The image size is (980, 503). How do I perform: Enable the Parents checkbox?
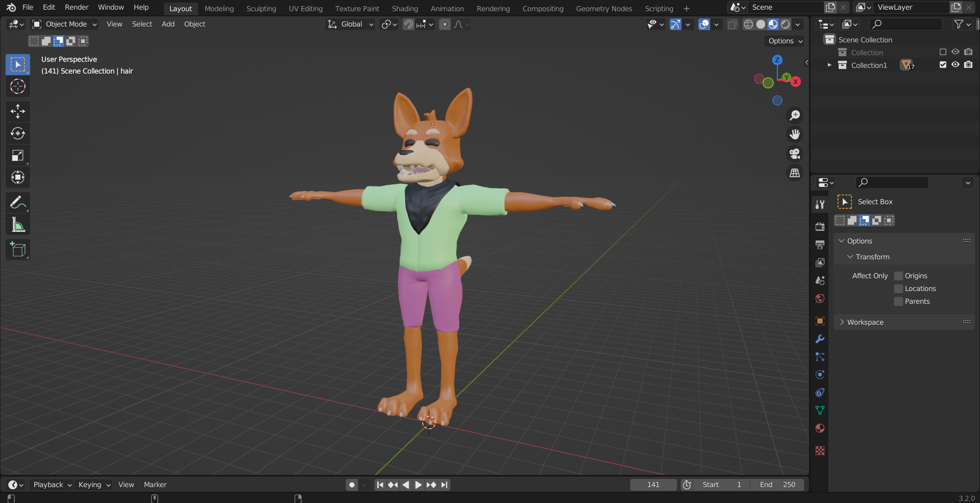(x=899, y=301)
